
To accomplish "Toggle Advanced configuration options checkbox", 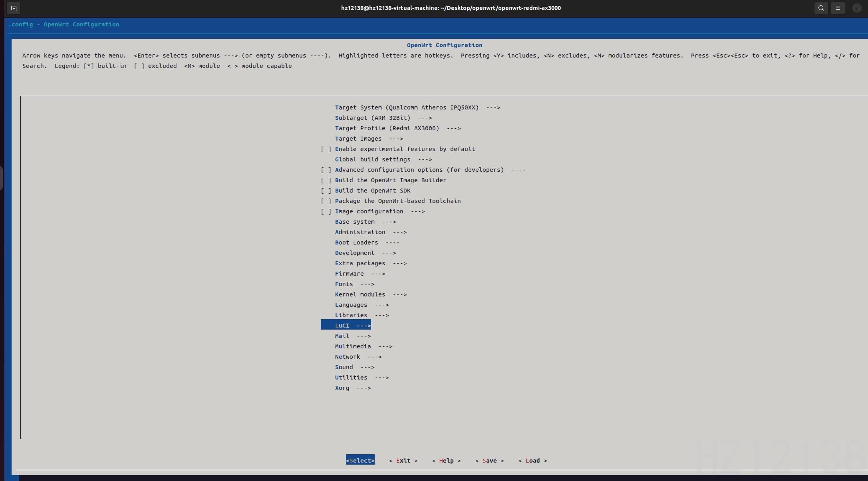I will click(326, 170).
